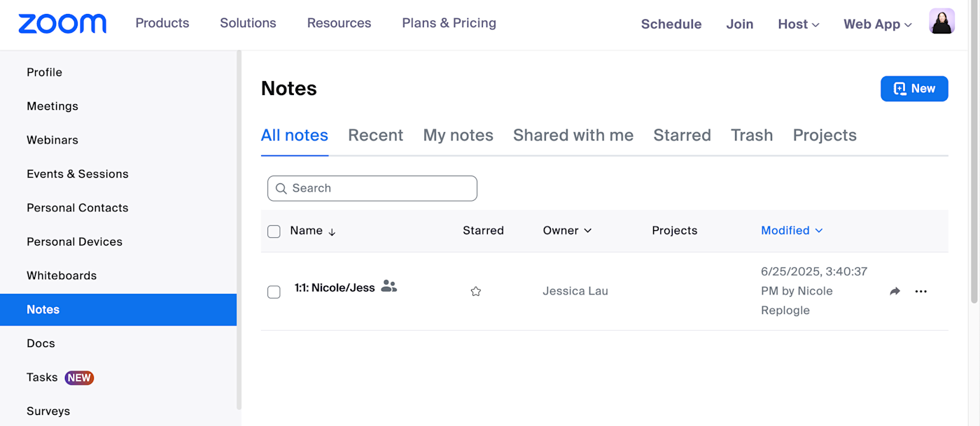Switch to the All notes tab

tap(295, 135)
